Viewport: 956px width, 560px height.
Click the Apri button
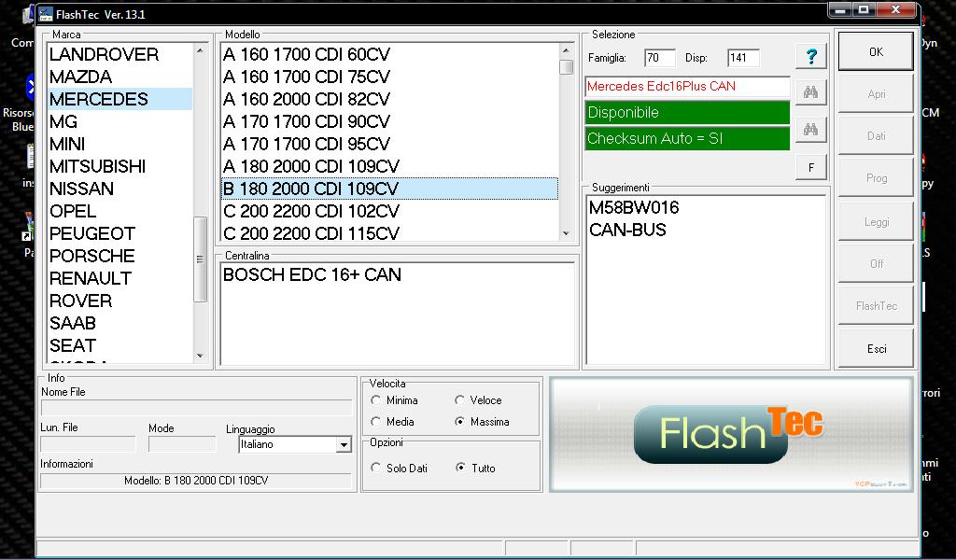[876, 94]
